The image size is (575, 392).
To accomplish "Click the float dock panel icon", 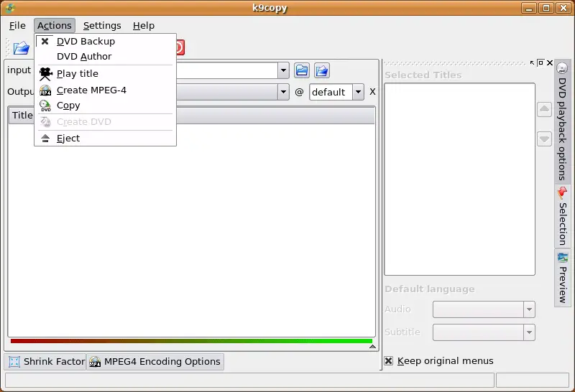I will point(540,63).
